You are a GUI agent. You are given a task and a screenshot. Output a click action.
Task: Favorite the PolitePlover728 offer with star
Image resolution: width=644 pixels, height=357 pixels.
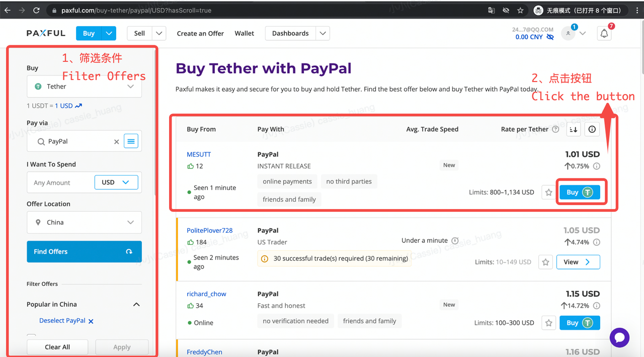click(545, 262)
